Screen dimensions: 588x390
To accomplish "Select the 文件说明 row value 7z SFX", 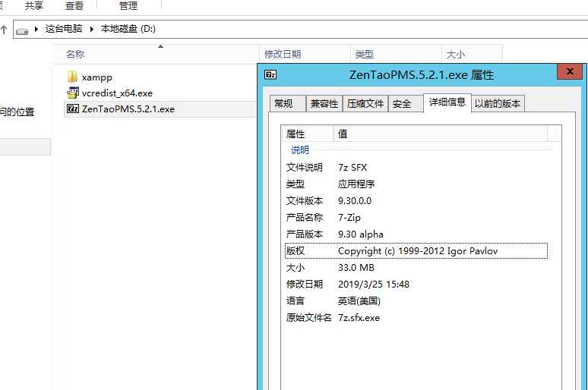I will tap(352, 168).
